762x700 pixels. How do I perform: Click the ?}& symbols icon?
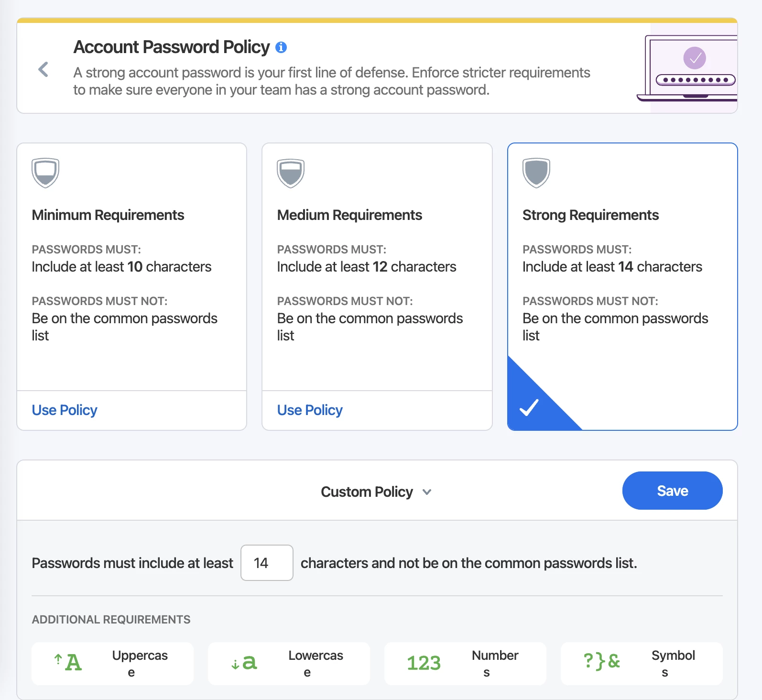pos(602,662)
